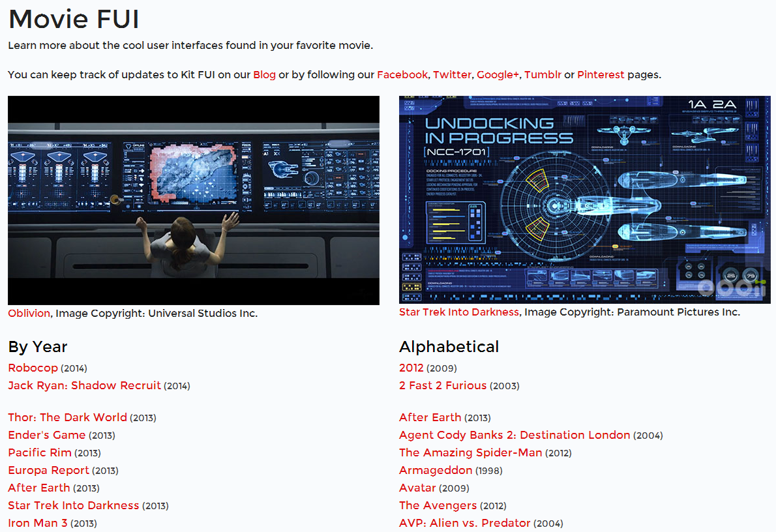Viewport: 776px width, 532px height.
Task: Open the Armageddon movie link
Action: [x=436, y=470]
